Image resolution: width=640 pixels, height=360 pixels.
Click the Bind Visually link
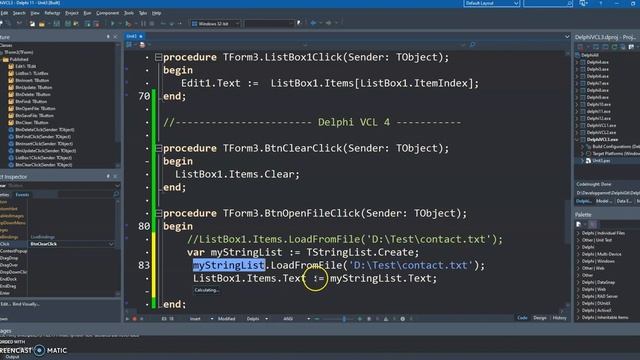pyautogui.click(x=26, y=304)
